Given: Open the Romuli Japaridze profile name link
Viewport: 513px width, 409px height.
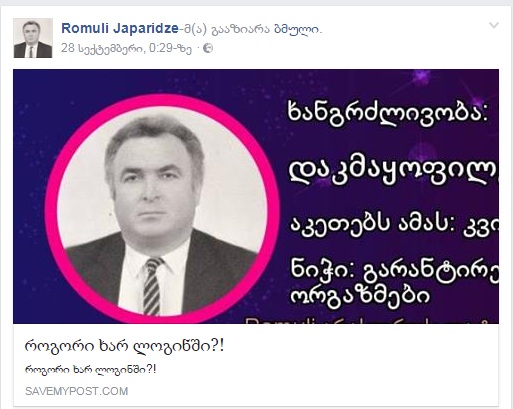Looking at the screenshot, I should 120,28.
